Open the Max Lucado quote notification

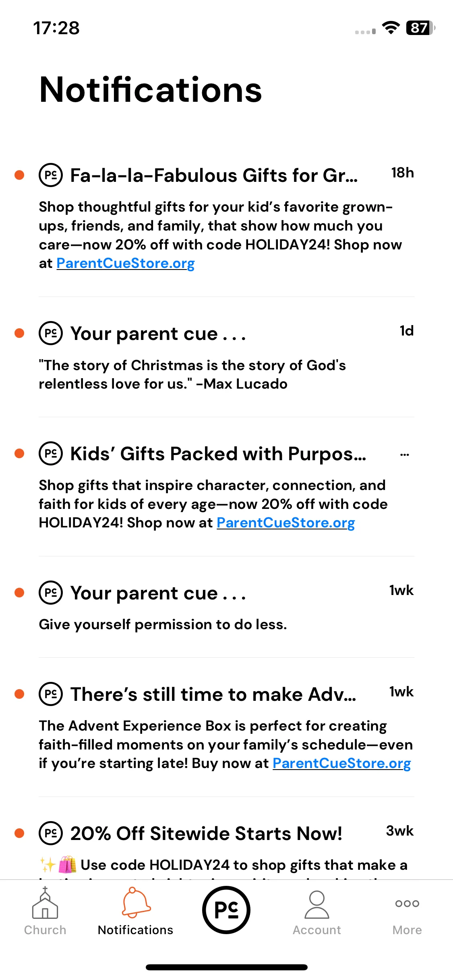[226, 357]
